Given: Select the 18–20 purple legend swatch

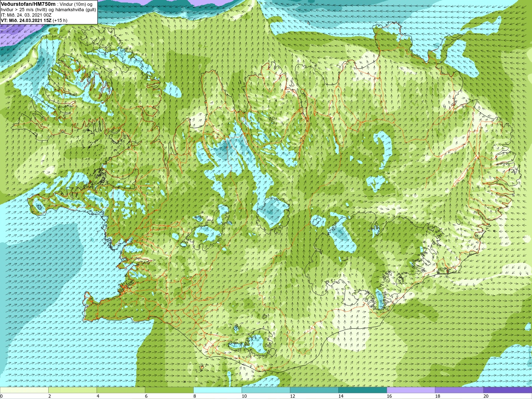Looking at the screenshot, I should click(x=459, y=390).
